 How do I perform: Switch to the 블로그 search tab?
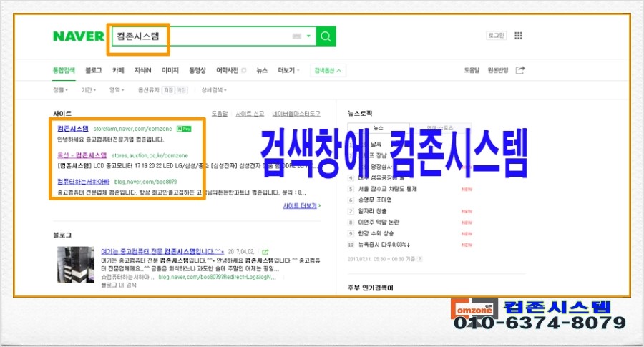click(93, 70)
